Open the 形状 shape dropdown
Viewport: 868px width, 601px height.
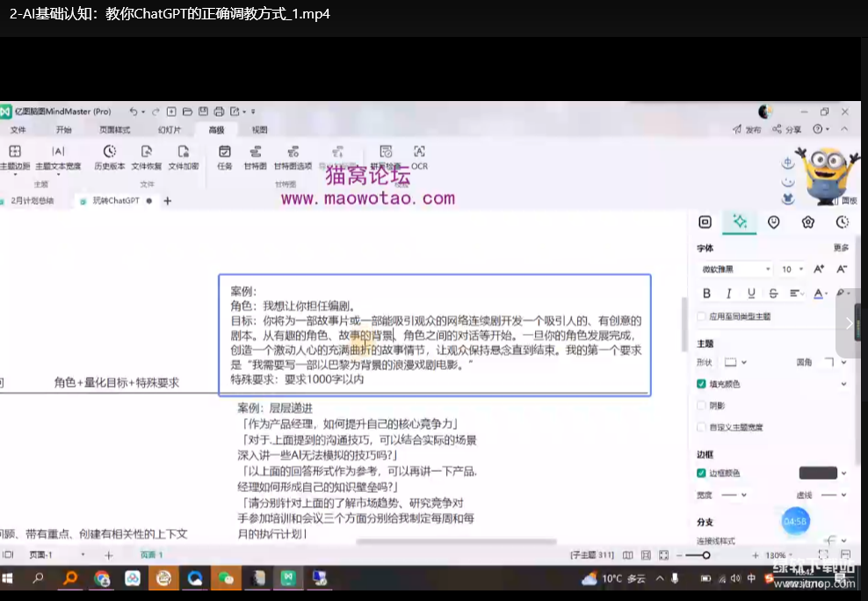(x=735, y=362)
